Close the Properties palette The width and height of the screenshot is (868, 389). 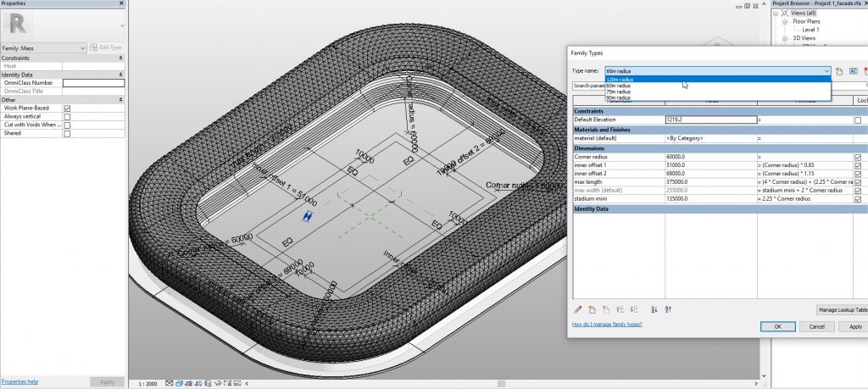(x=121, y=3)
